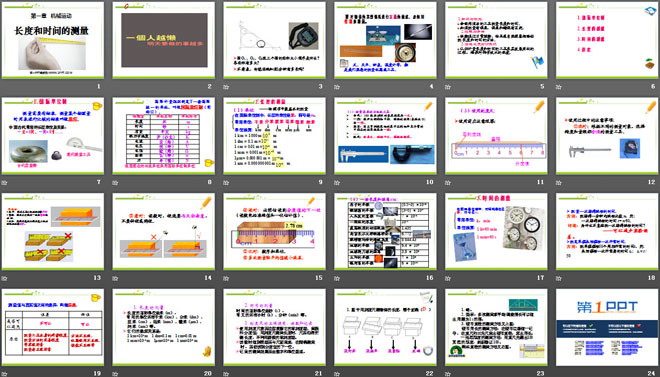Select slide 22 with four box diagrams
Image resolution: width=660 pixels, height=377 pixels.
pyautogui.click(x=385, y=327)
